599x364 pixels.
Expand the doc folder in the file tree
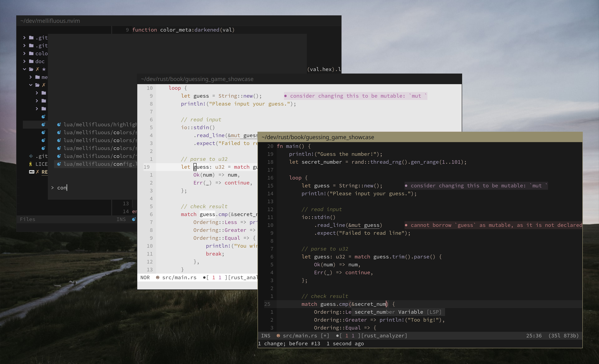tap(24, 61)
